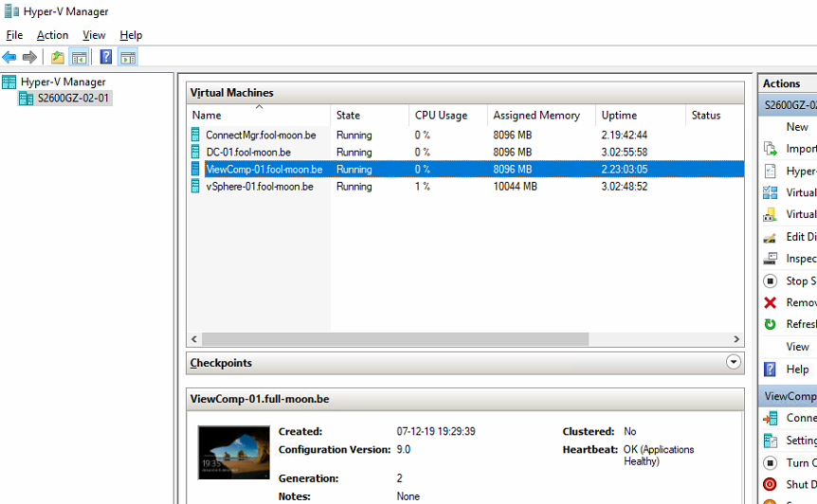
Task: Click the S2600GZ server heading in Actions
Action: point(788,105)
